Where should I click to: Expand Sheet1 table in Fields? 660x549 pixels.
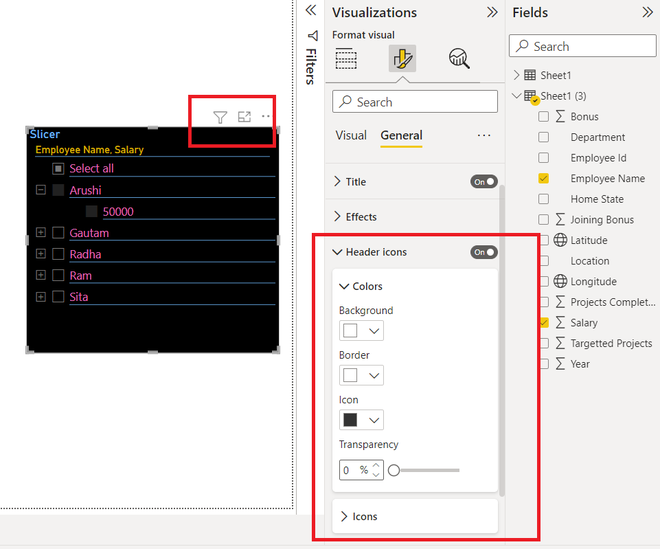516,75
